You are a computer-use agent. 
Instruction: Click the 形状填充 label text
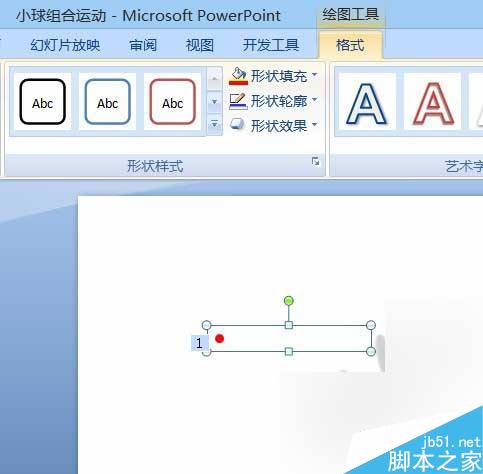tap(279, 76)
